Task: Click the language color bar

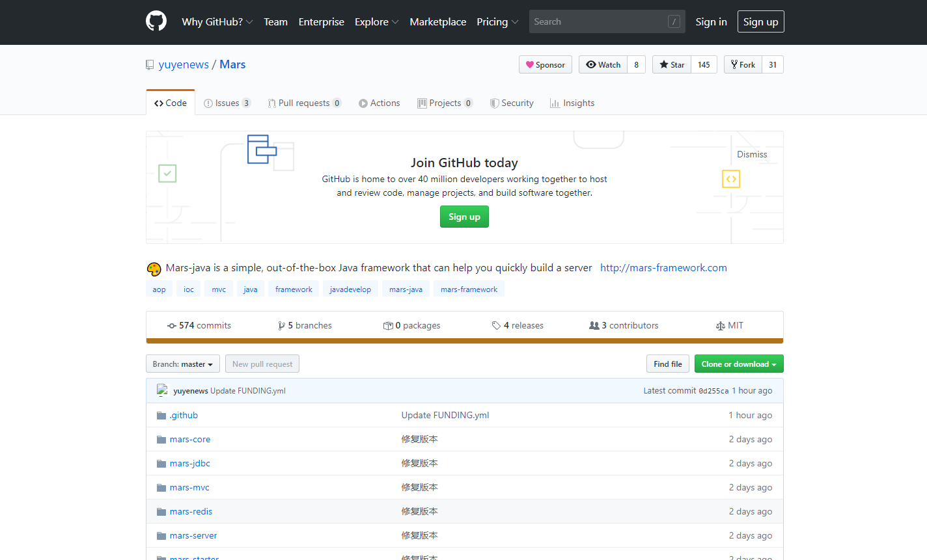Action: (x=465, y=341)
